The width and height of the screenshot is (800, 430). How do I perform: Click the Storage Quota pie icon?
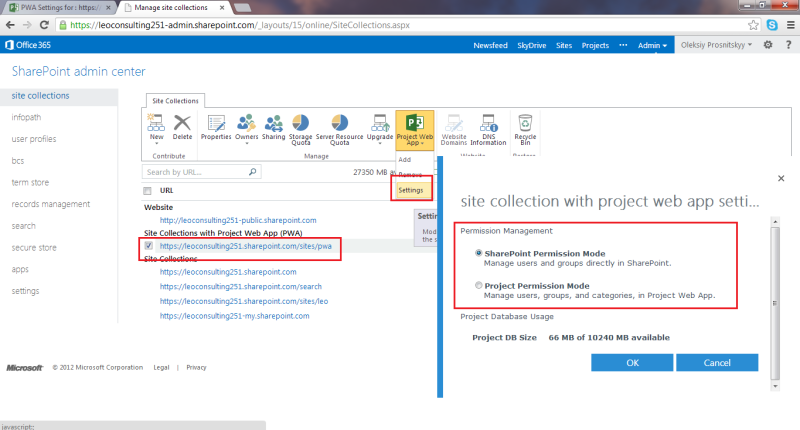(301, 123)
